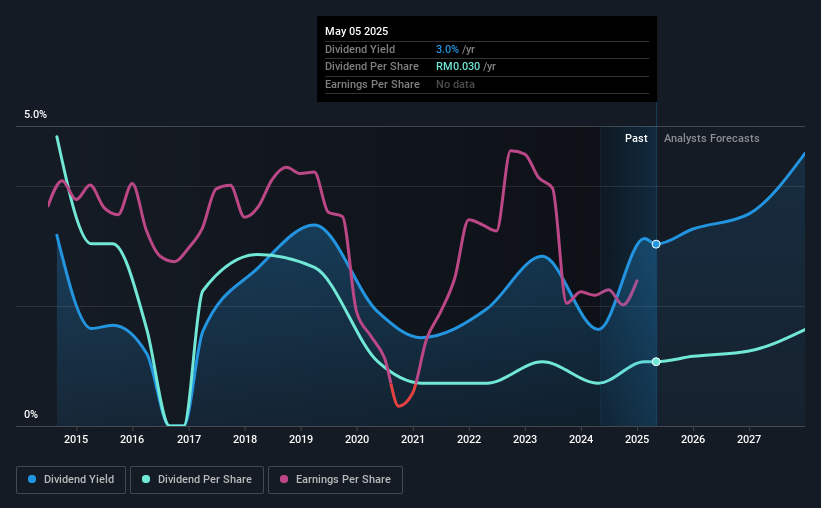The width and height of the screenshot is (821, 508).
Task: Click the 2025 x-axis label
Action: pos(637,439)
